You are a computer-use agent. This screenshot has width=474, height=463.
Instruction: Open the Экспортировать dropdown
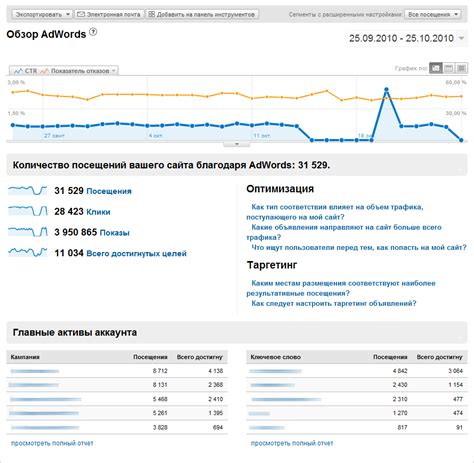pyautogui.click(x=42, y=14)
